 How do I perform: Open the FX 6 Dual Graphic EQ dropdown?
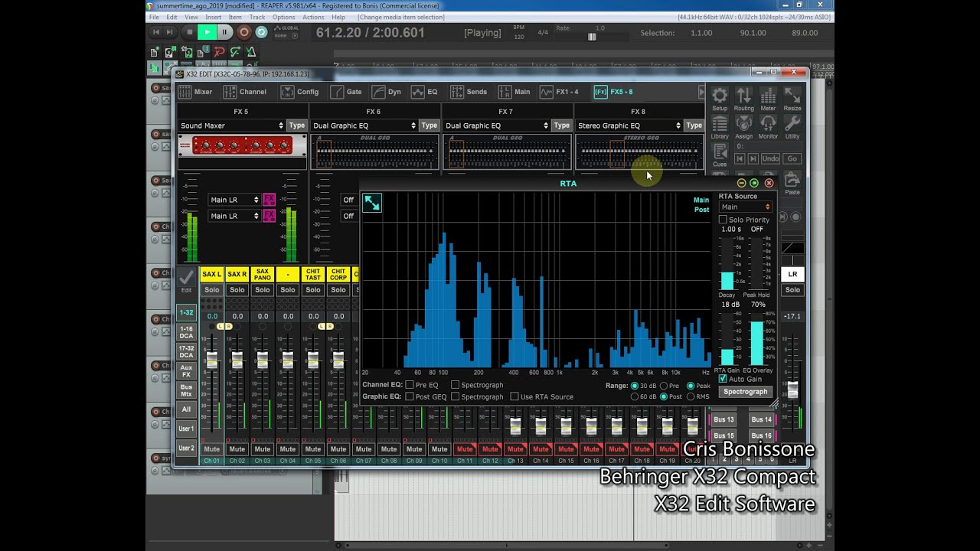coord(364,126)
